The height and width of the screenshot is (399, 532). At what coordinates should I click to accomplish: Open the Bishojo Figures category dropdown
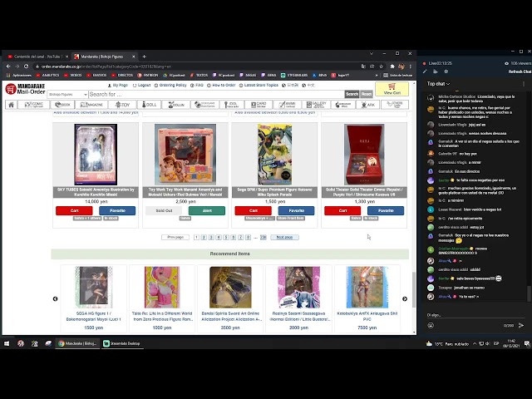pyautogui.click(x=67, y=94)
